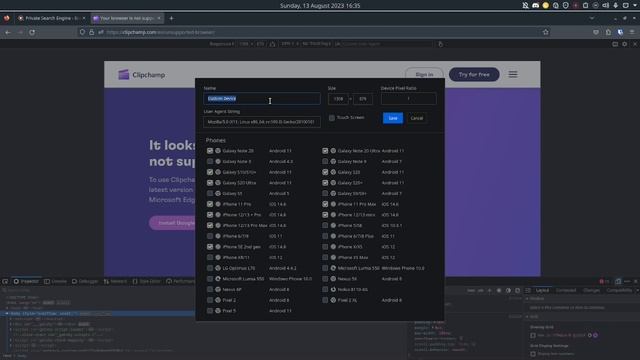Image resolution: width=640 pixels, height=360 pixels.
Task: Toggle Responsive Design Mode icon in DevTools toolbar
Action: tap(618, 281)
